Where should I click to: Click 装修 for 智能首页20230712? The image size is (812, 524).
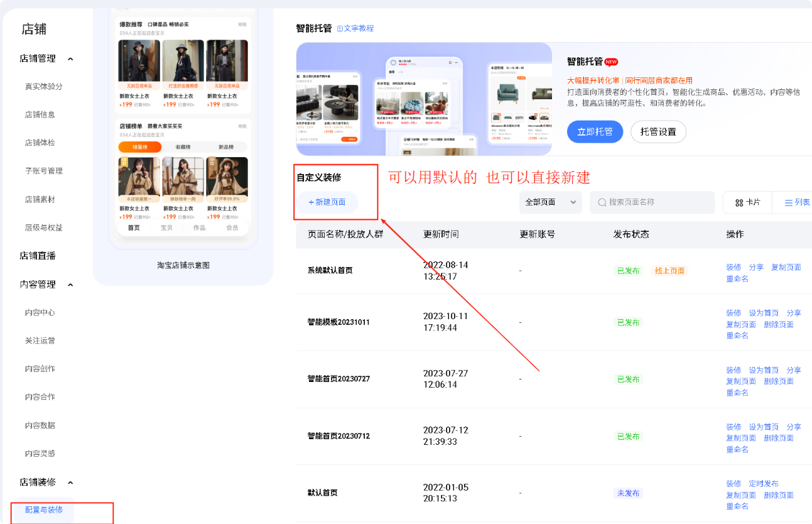click(x=734, y=427)
